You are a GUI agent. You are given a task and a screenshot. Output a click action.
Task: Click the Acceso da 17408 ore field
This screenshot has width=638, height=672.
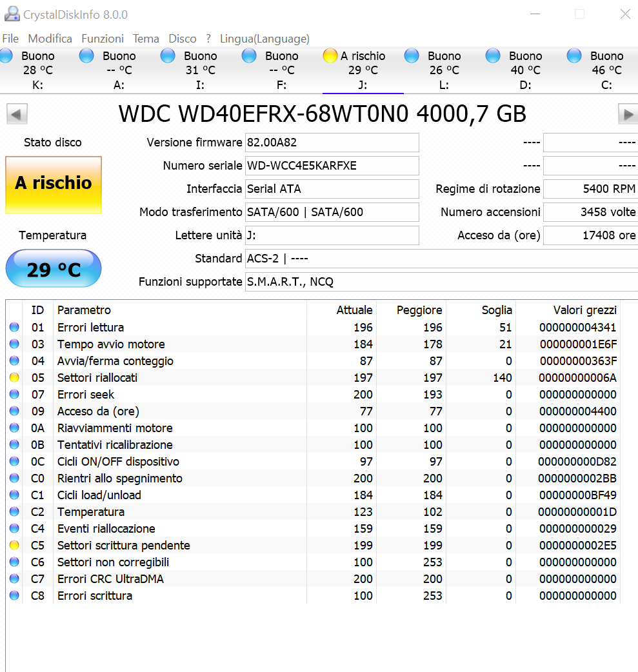coord(590,235)
